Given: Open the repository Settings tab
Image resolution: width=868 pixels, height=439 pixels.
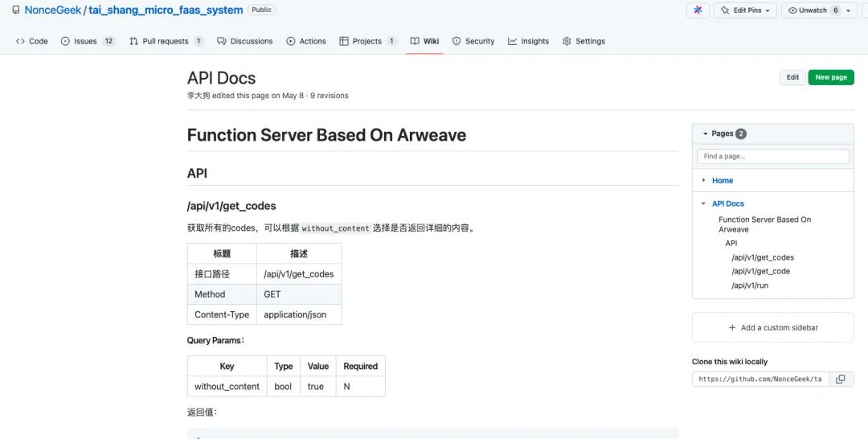Looking at the screenshot, I should 583,41.
